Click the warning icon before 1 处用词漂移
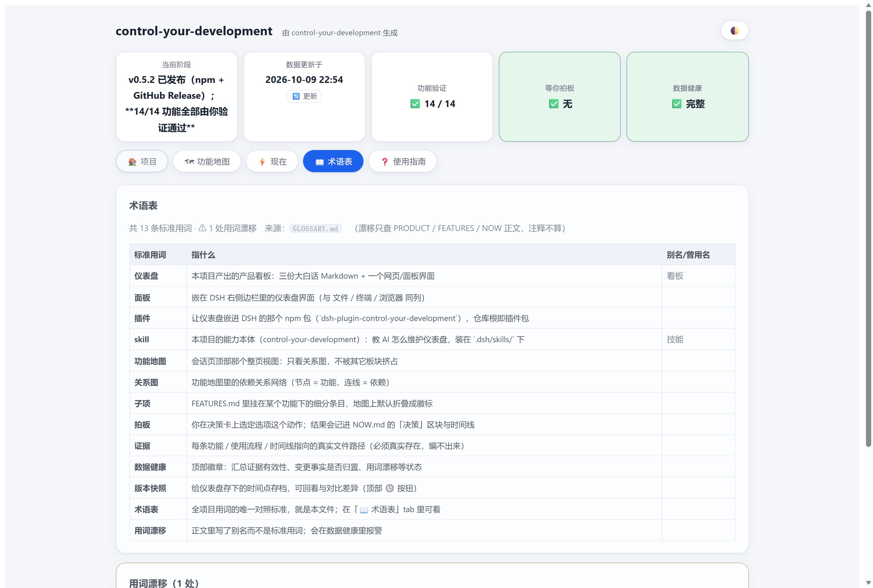The height and width of the screenshot is (588, 873). click(202, 228)
